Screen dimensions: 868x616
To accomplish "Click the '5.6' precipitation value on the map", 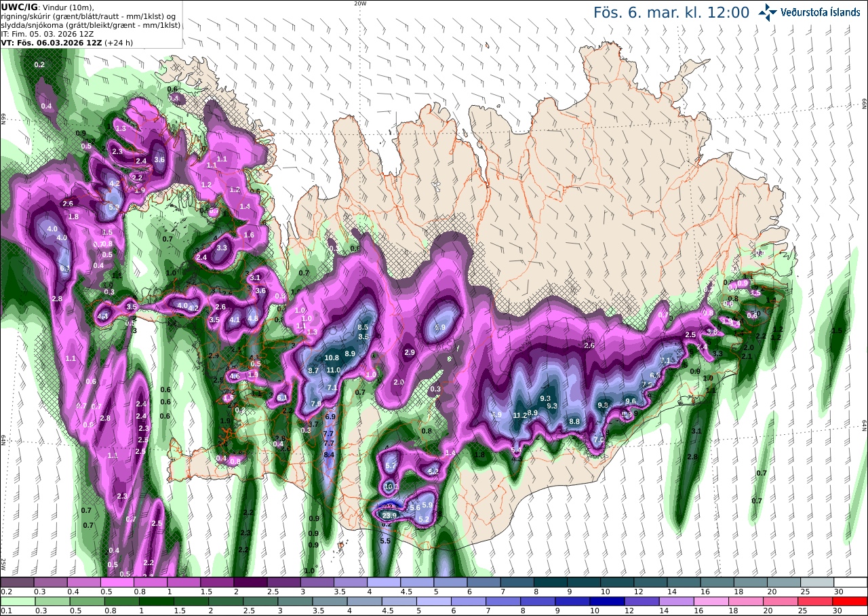I will [415, 507].
